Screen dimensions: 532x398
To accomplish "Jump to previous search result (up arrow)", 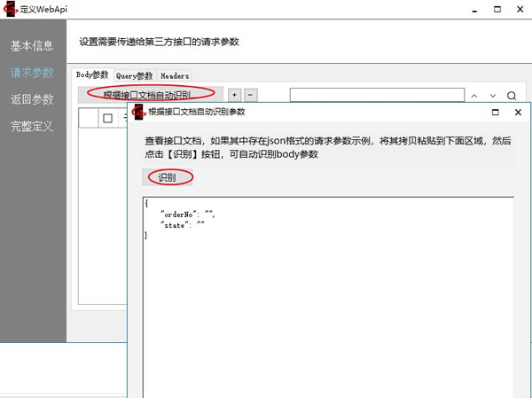I will (x=474, y=96).
